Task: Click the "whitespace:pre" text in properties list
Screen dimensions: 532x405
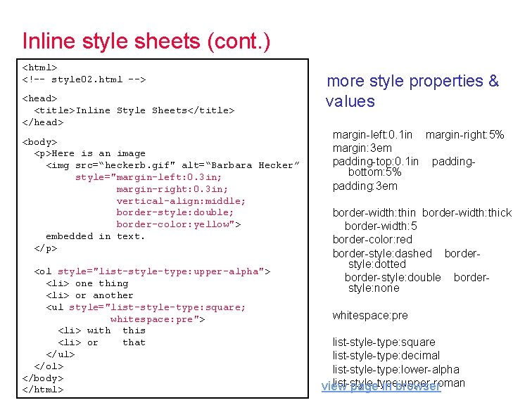Action: point(370,316)
